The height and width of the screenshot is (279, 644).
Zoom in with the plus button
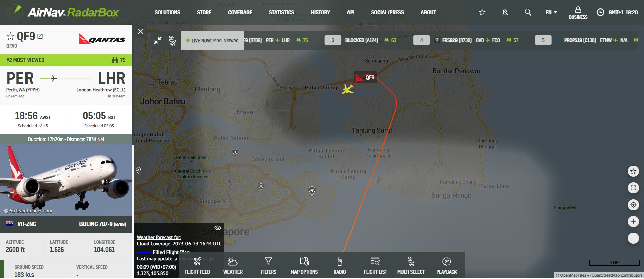(x=633, y=221)
